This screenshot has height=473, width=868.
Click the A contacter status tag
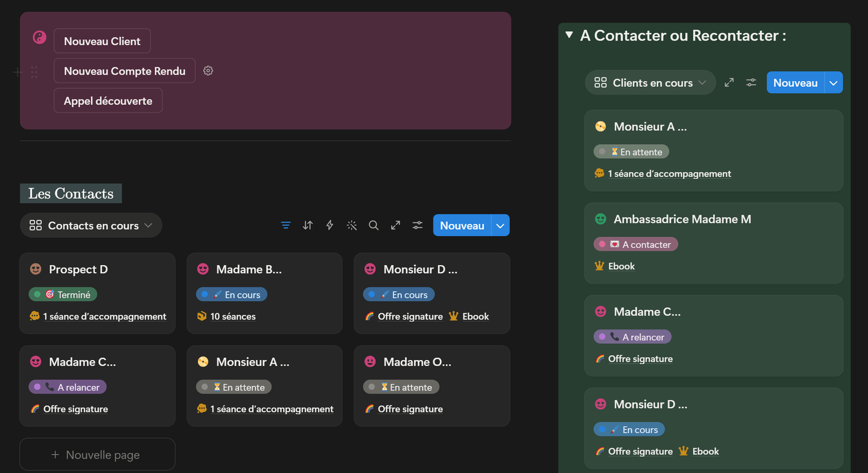click(636, 244)
